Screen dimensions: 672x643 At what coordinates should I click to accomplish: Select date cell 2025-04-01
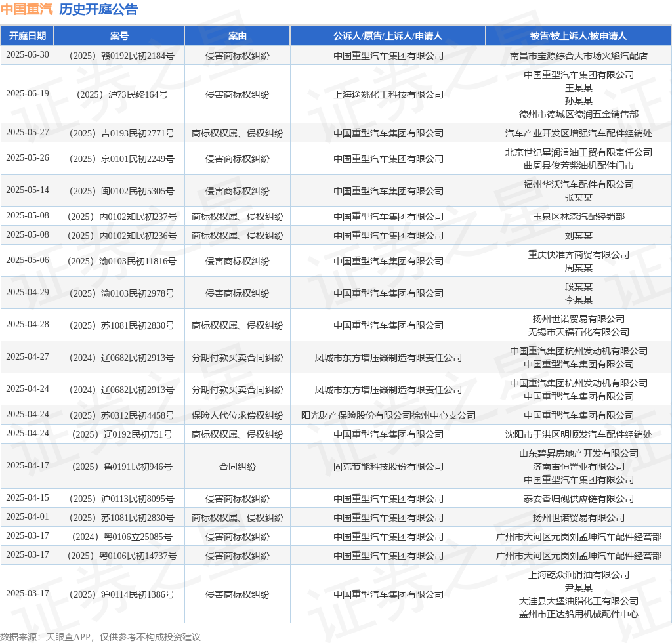pos(28,516)
